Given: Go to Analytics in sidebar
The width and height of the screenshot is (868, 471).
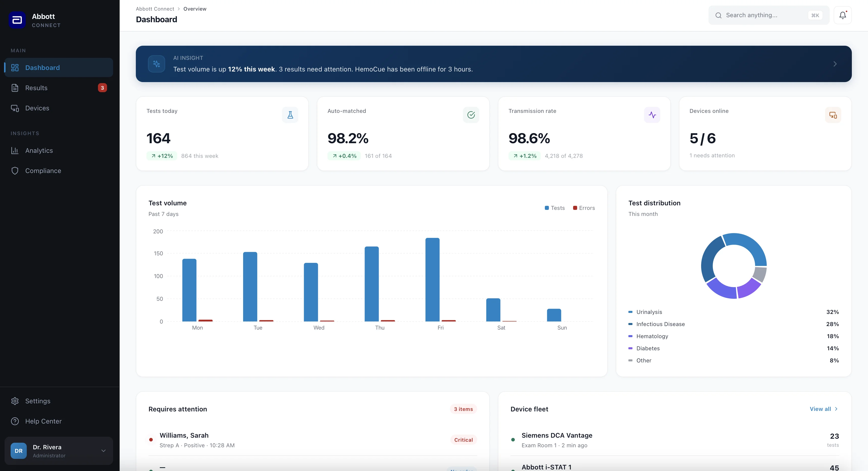Looking at the screenshot, I should 39,151.
